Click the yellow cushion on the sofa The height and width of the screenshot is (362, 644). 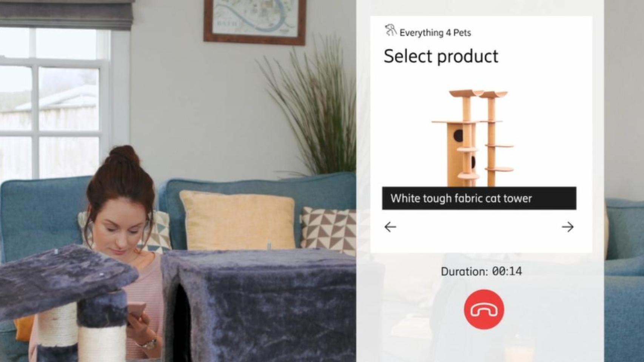[237, 220]
